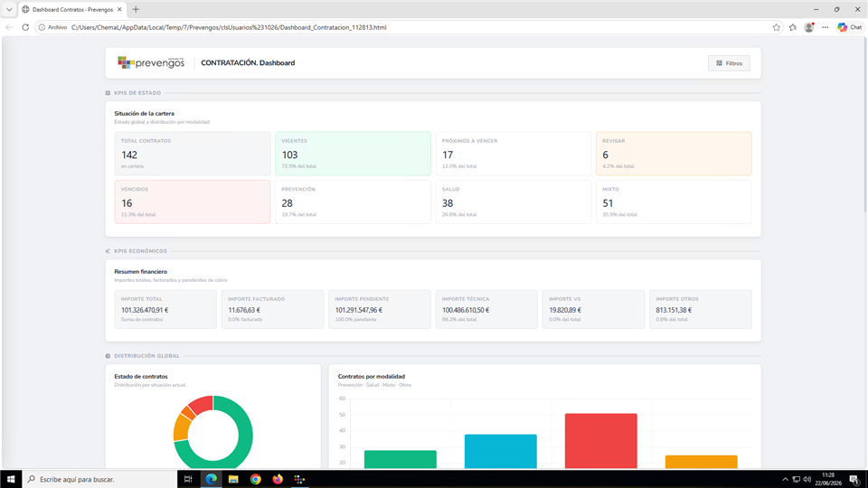Open File Explorer from the taskbar
Image resolution: width=868 pixels, height=488 pixels.
[x=233, y=479]
